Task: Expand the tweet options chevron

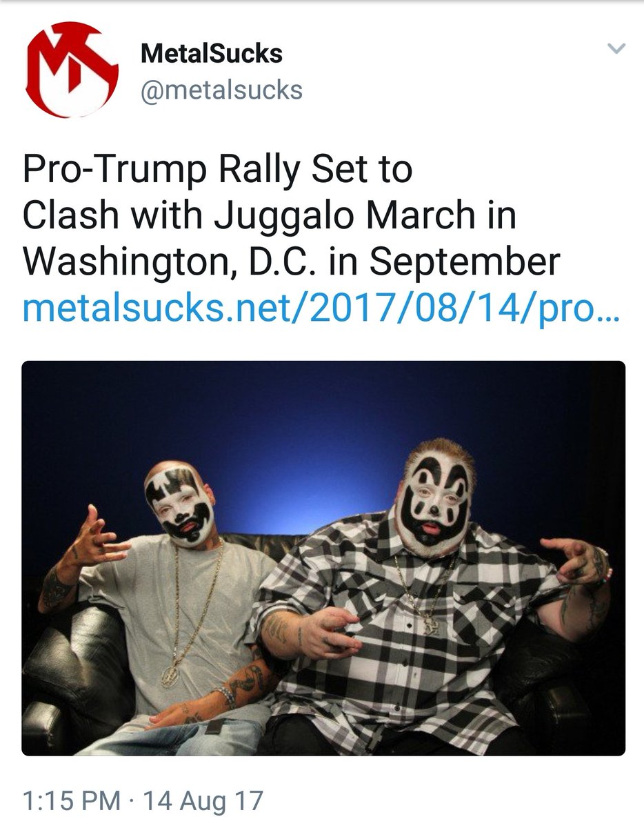Action: (x=616, y=48)
